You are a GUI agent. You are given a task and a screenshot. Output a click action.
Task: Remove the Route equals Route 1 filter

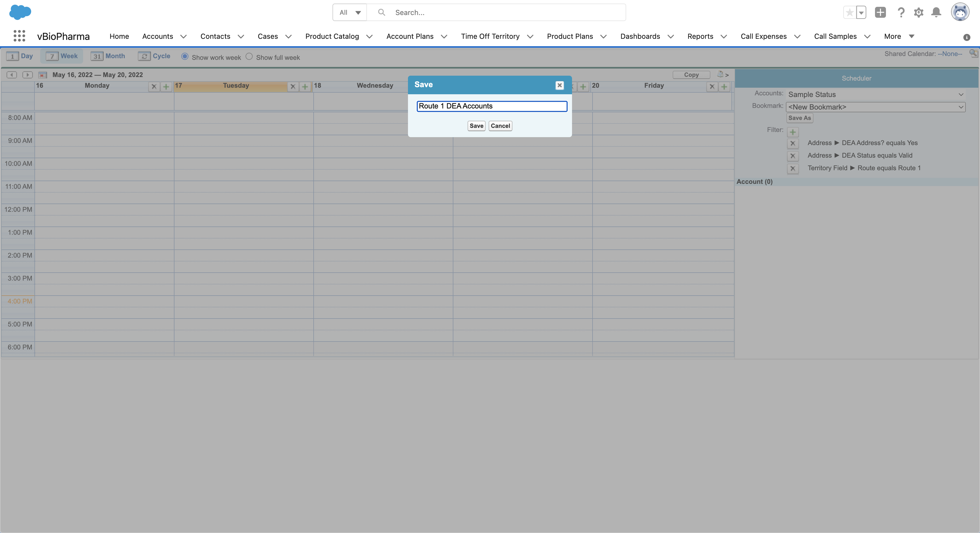pos(792,168)
